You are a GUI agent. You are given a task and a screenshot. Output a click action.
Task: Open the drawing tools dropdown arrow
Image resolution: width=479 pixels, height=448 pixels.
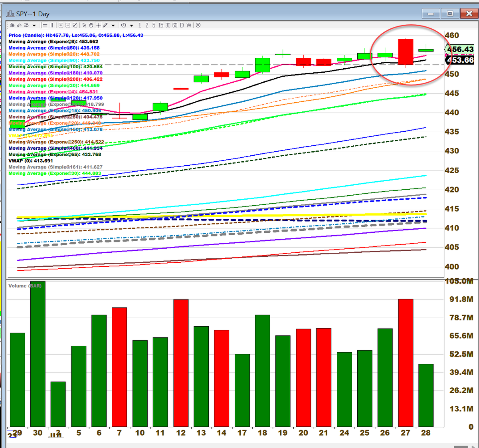click(113, 26)
